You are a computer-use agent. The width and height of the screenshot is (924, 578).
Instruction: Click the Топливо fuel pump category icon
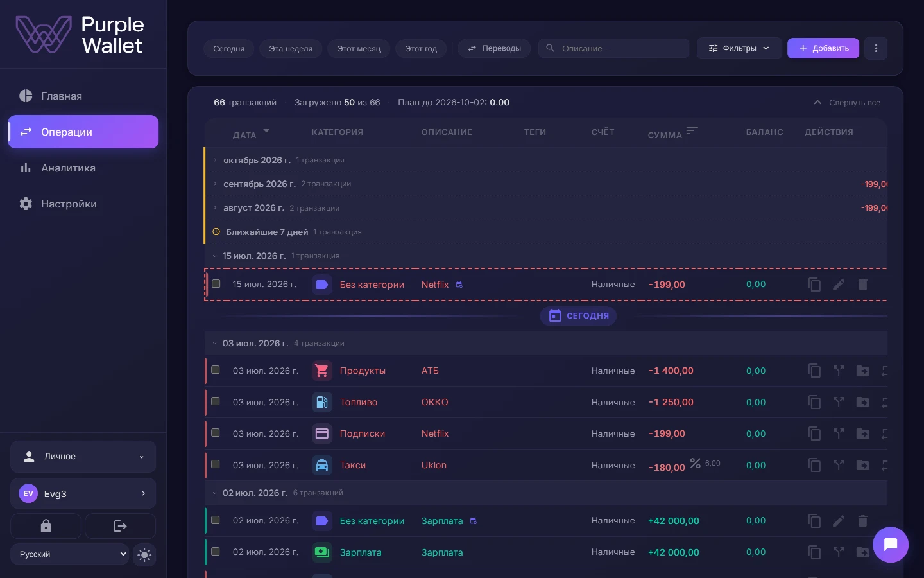tap(322, 402)
